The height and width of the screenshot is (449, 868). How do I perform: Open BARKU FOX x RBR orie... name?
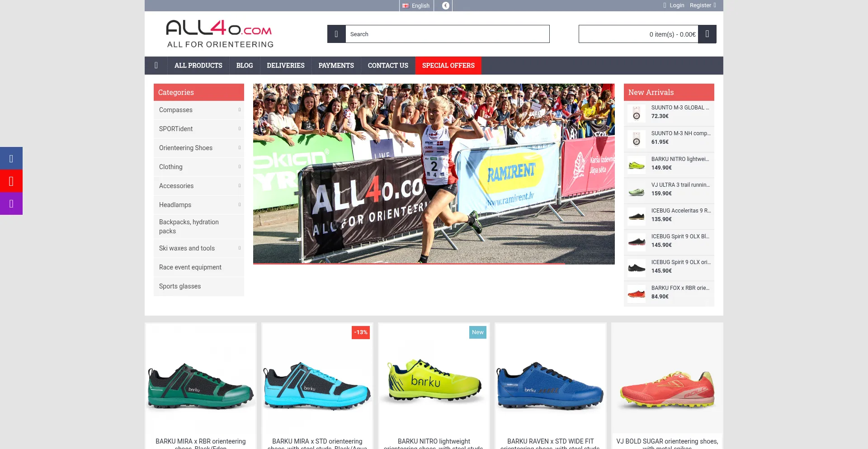(680, 288)
